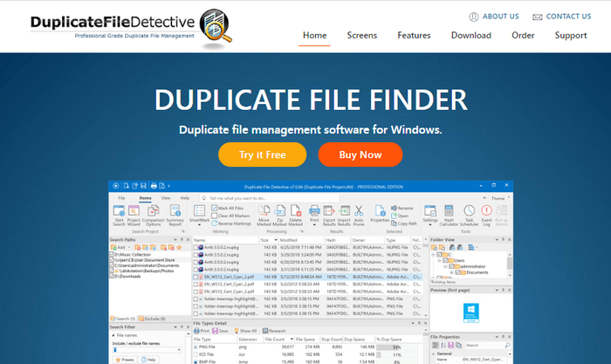
Task: Expand the Documents node in Folder View
Action: (451, 272)
